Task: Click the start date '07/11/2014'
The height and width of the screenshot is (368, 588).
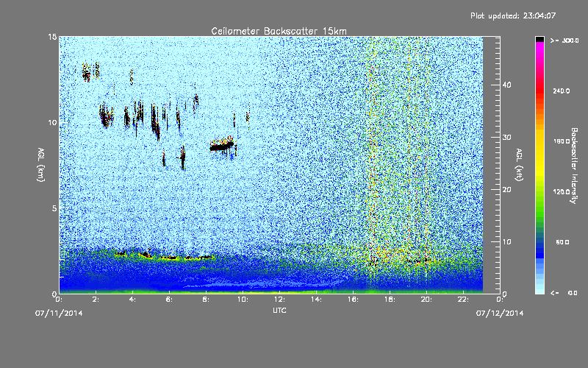Action: (x=59, y=314)
